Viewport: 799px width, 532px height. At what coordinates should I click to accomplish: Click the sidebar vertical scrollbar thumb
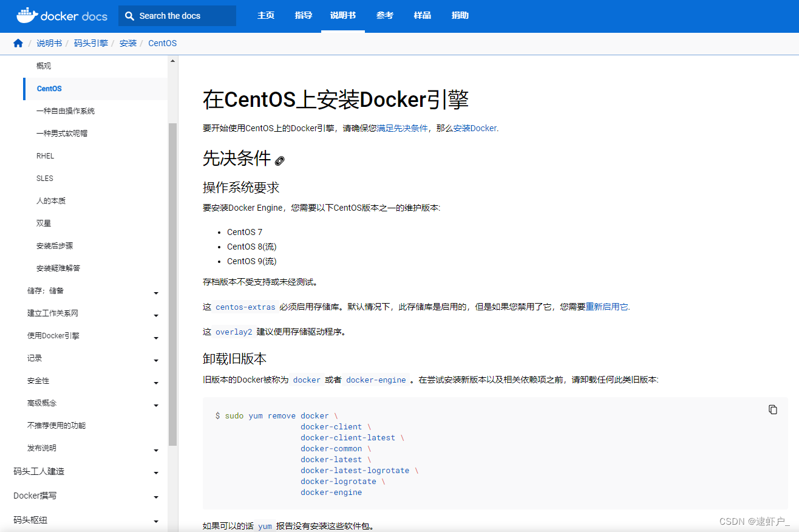[x=172, y=284]
